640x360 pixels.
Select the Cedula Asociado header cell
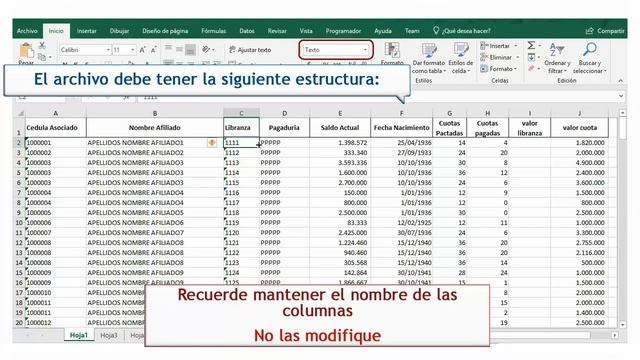pyautogui.click(x=56, y=128)
